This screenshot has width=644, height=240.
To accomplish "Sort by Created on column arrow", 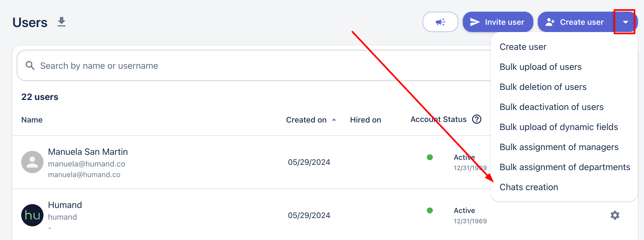I will 334,120.
